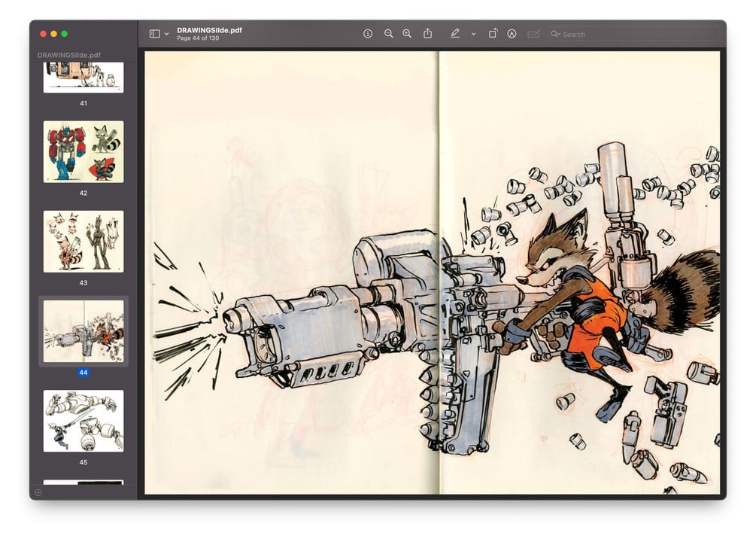Screen dimensions: 756x539
Task: Select page 42 robot and raccoon thumbnail
Action: (x=83, y=151)
